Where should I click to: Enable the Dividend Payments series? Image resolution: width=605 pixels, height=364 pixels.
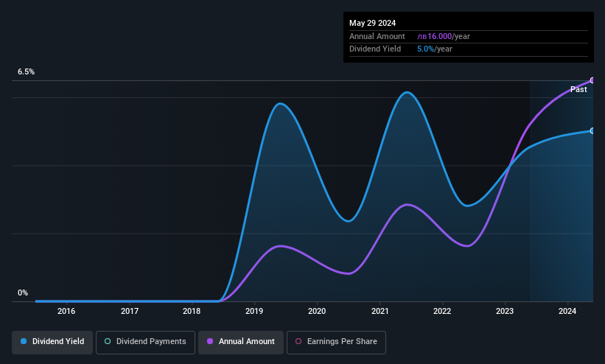[145, 343]
